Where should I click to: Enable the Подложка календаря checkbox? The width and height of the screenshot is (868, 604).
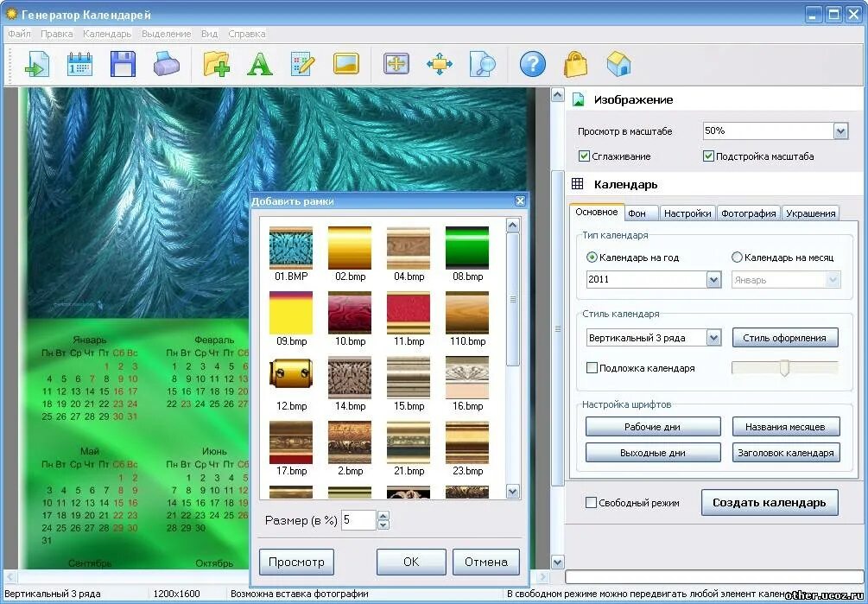tap(592, 367)
